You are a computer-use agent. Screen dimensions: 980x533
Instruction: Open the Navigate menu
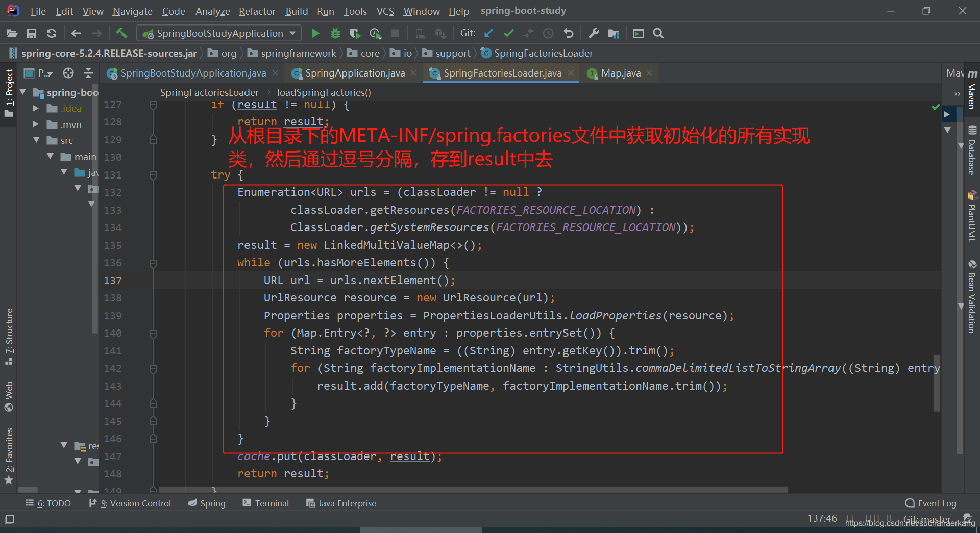click(x=133, y=11)
